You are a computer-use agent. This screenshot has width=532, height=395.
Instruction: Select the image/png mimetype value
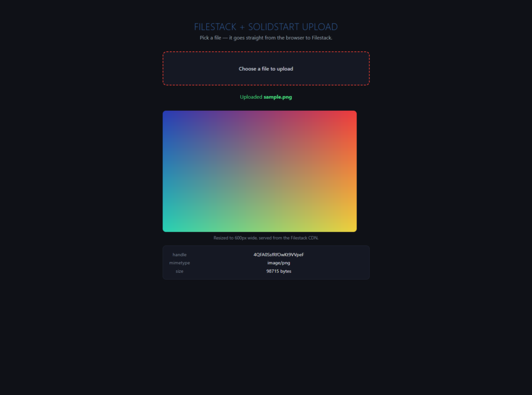point(278,263)
